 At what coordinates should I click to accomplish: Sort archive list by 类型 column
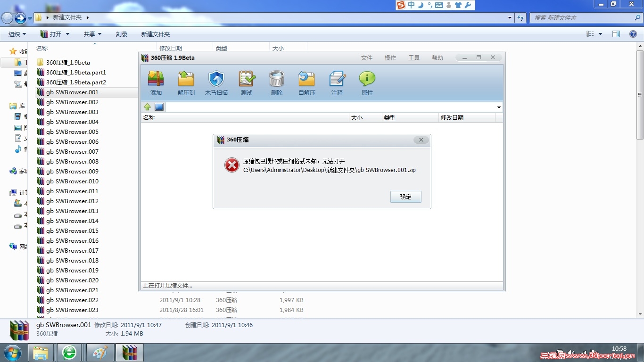click(410, 118)
